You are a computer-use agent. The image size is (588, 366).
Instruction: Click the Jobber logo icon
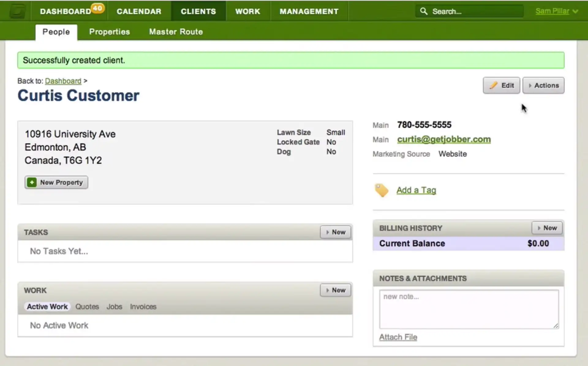click(17, 11)
